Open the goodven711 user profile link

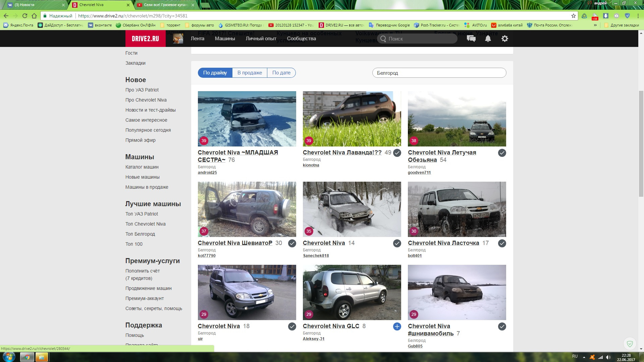click(x=419, y=173)
